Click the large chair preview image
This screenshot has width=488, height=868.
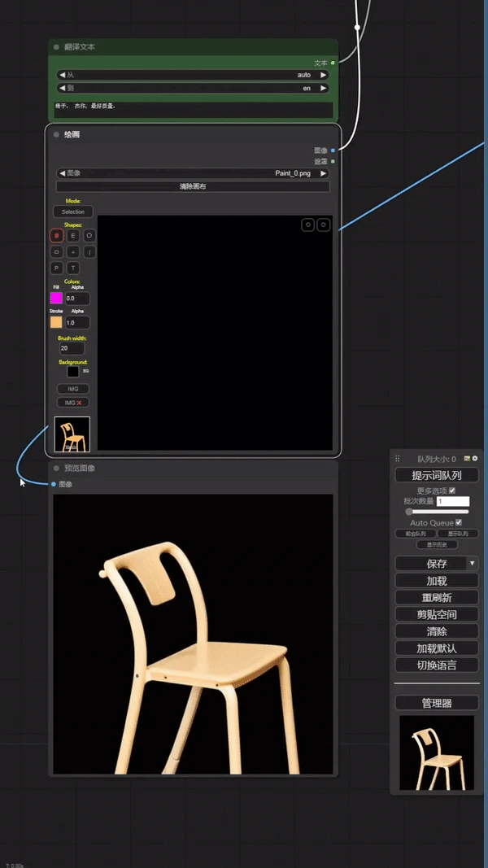[x=193, y=635]
